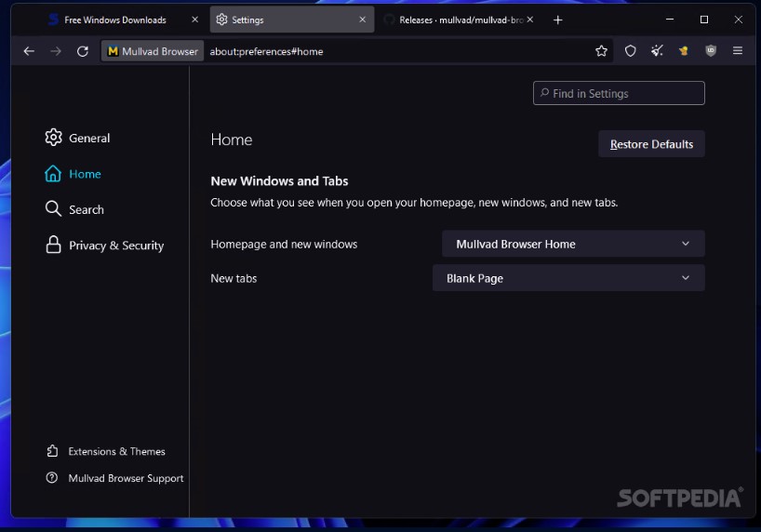This screenshot has width=761, height=532.
Task: Switch to the Releases mullvad/mullvad-browser tab
Action: pyautogui.click(x=460, y=20)
